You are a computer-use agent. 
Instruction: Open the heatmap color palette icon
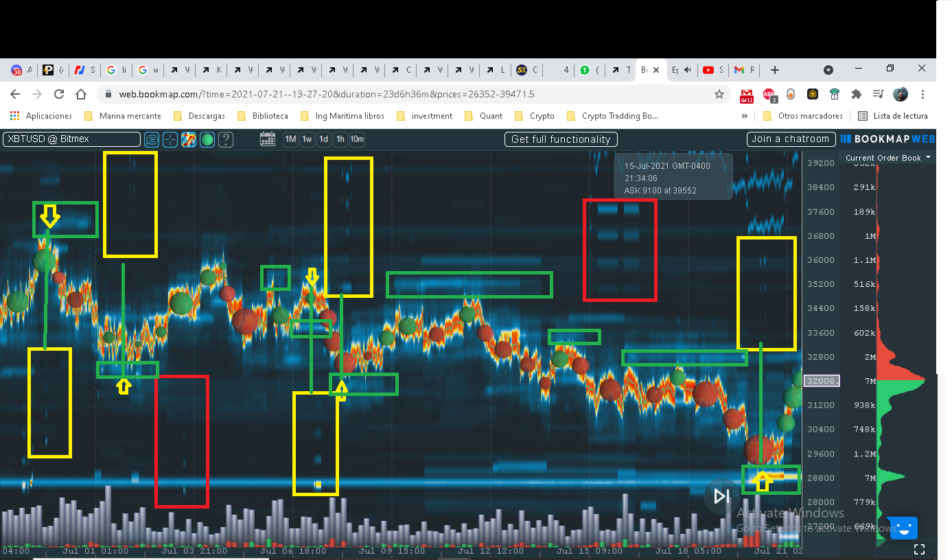point(189,139)
